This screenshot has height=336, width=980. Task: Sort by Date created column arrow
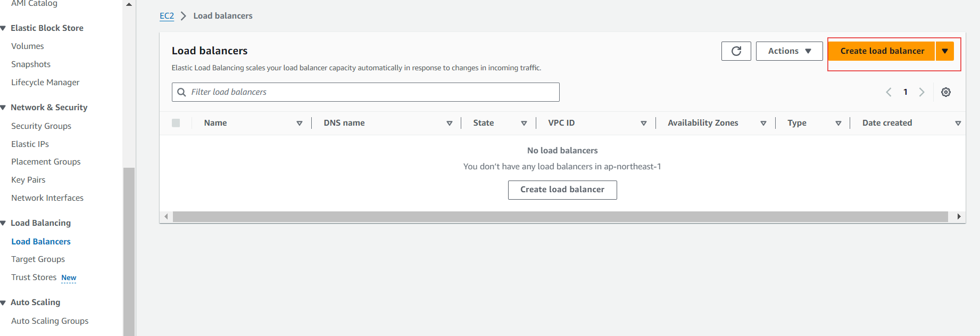point(958,123)
